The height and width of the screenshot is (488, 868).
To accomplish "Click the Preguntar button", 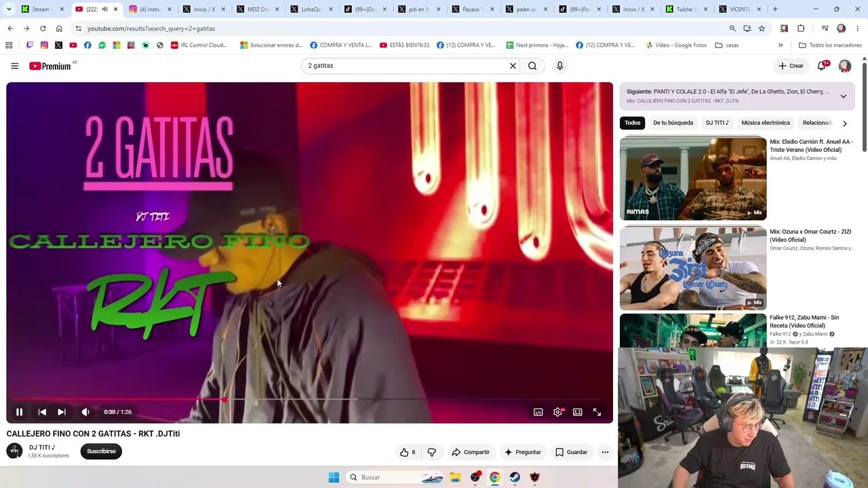I will 522,452.
